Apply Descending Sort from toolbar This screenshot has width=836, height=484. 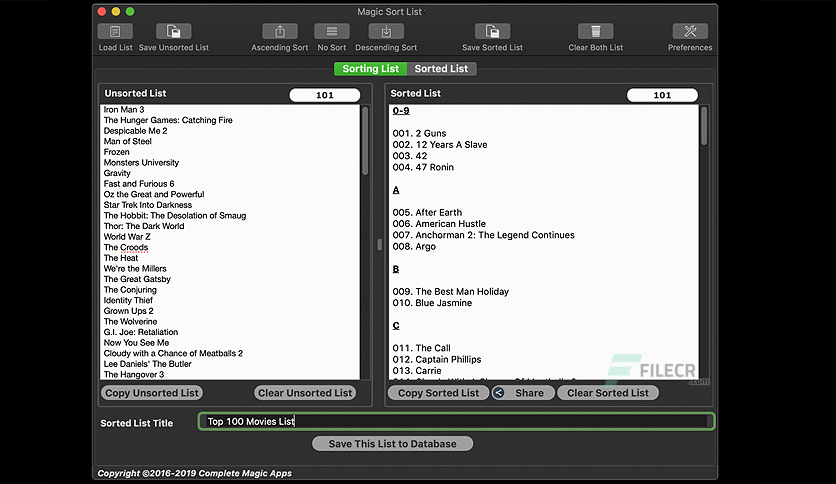coord(386,31)
